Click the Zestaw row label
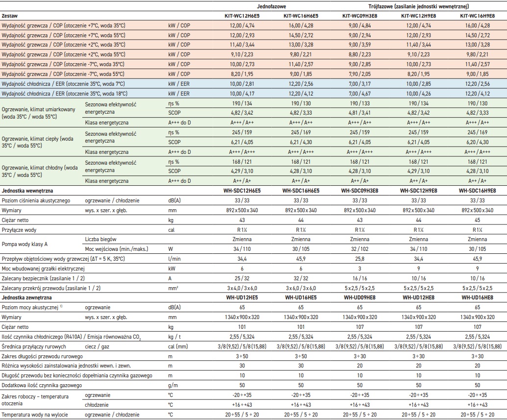The image size is (507, 420). tap(11, 16)
